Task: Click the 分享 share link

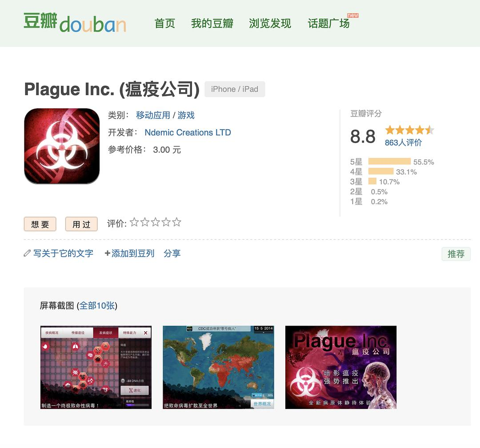Action: pyautogui.click(x=172, y=254)
